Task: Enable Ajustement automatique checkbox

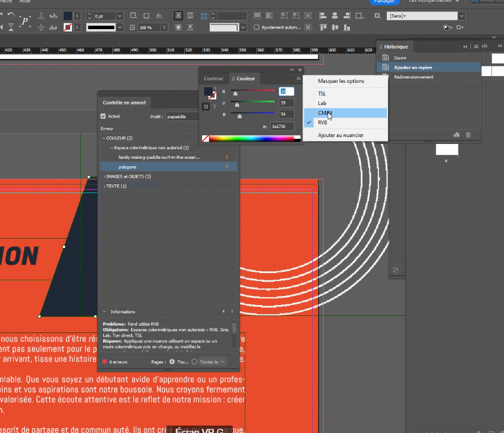Action: (x=256, y=27)
